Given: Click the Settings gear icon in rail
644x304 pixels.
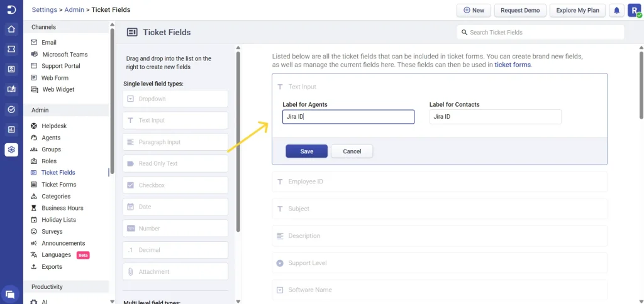Looking at the screenshot, I should pyautogui.click(x=11, y=149).
